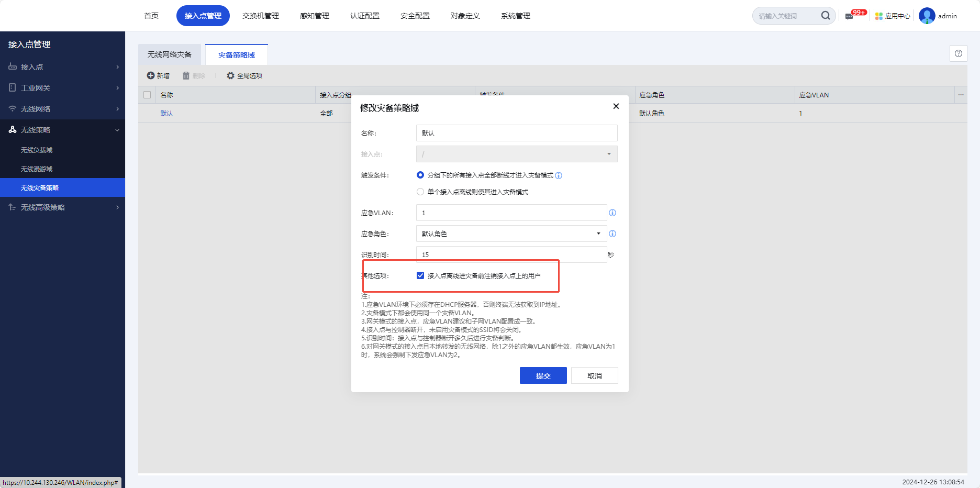Click info icon beside 应急角色 dropdown
The width and height of the screenshot is (980, 488).
tap(612, 234)
